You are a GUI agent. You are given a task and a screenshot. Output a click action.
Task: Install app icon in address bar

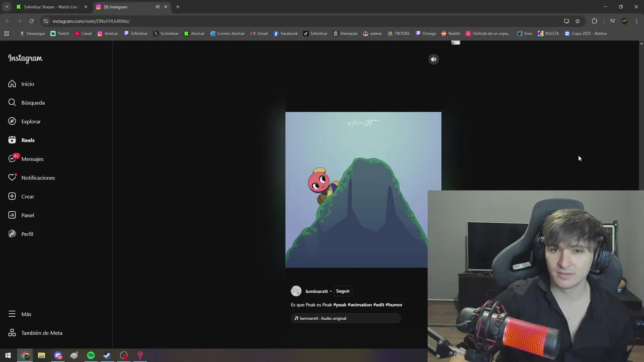click(x=567, y=21)
